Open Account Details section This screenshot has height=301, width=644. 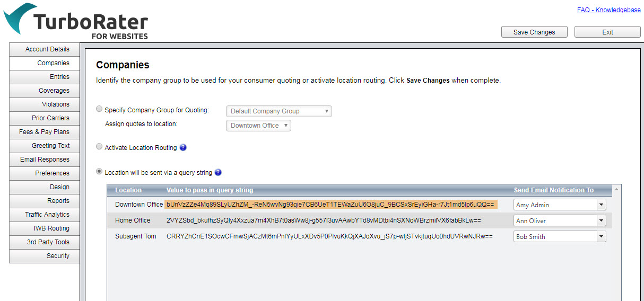45,49
